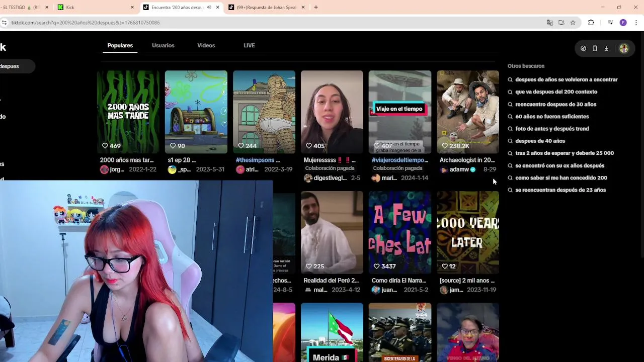Open the Chrome profile F avatar
Viewport: 644px width, 362px height.
623,23
